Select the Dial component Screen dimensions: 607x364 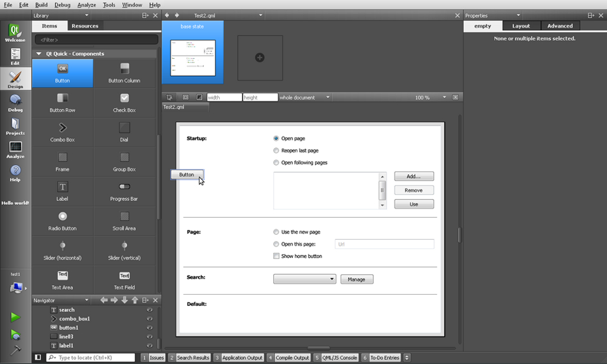pos(124,132)
